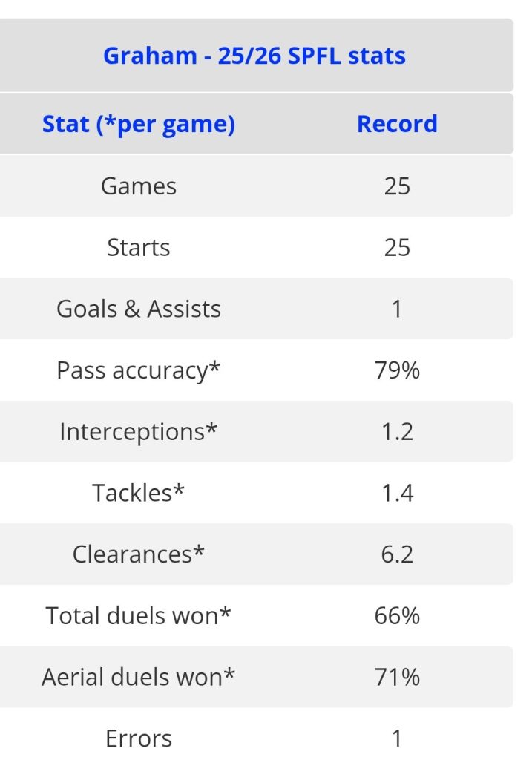Click the "Record" column header
The height and width of the screenshot is (760, 532).
397,124
